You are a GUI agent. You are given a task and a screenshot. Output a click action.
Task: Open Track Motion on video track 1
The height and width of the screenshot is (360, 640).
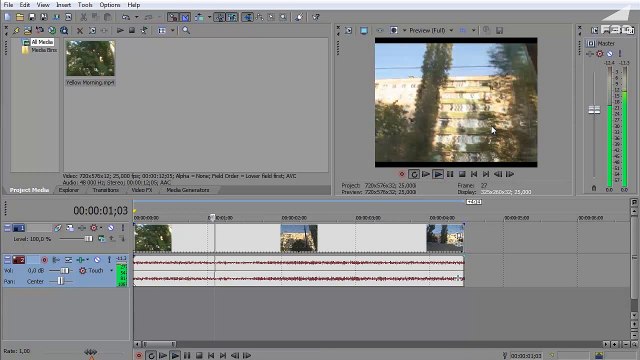click(70, 228)
